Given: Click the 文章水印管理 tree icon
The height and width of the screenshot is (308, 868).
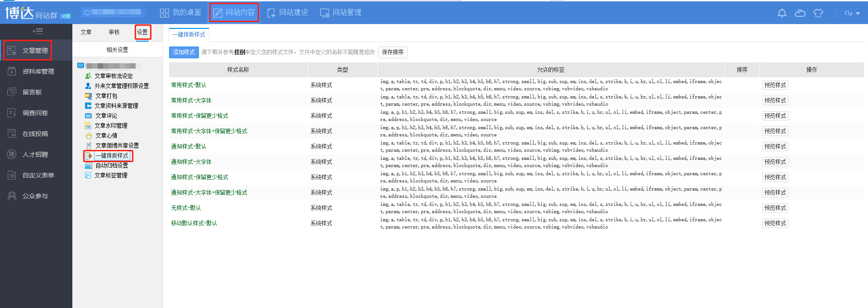Looking at the screenshot, I should pos(88,126).
